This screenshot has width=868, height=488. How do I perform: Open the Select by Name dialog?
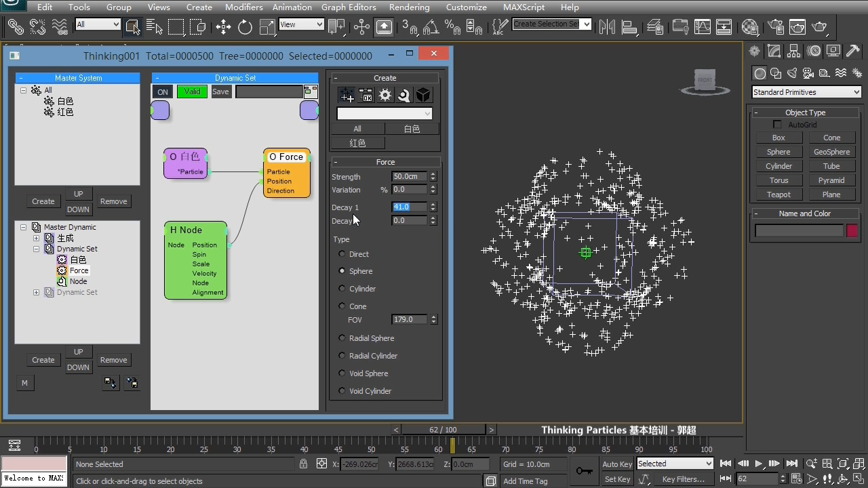click(x=155, y=26)
